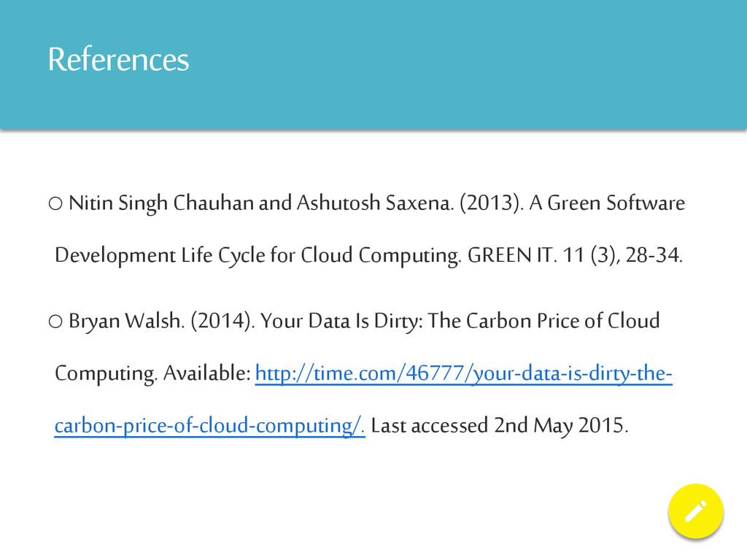This screenshot has width=747, height=560.
Task: Click the Computing. Available: label
Action: [153, 375]
